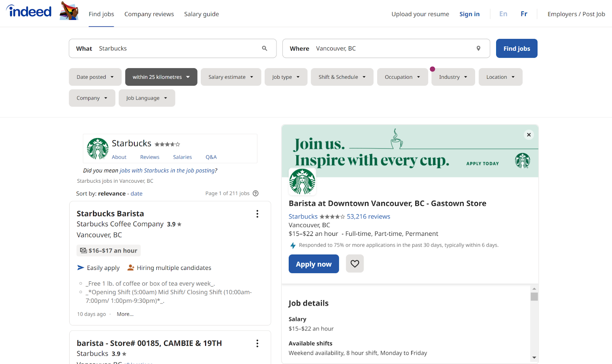Open the Location filter dropdown

click(500, 77)
